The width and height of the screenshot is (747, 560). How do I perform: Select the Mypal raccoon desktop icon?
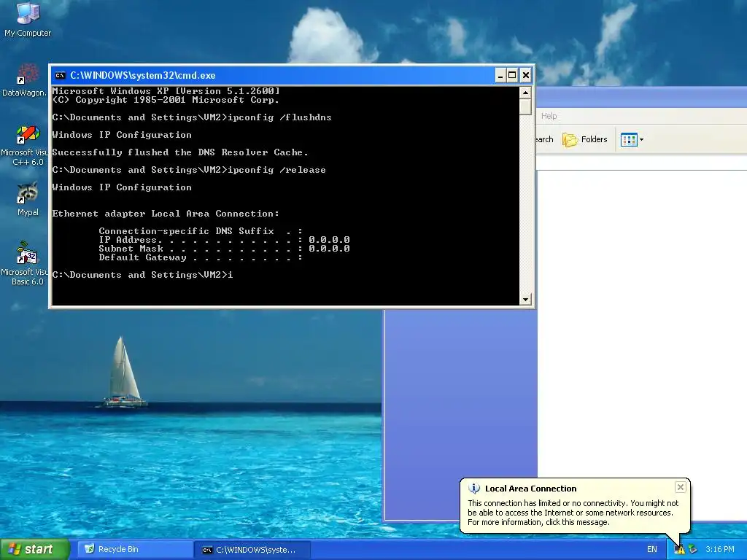click(x=28, y=199)
